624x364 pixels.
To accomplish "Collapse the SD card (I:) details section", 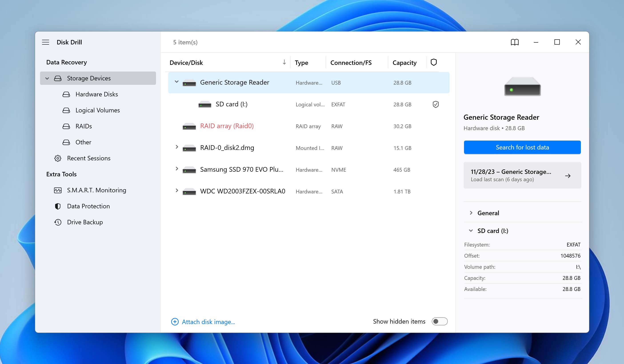I will (471, 230).
